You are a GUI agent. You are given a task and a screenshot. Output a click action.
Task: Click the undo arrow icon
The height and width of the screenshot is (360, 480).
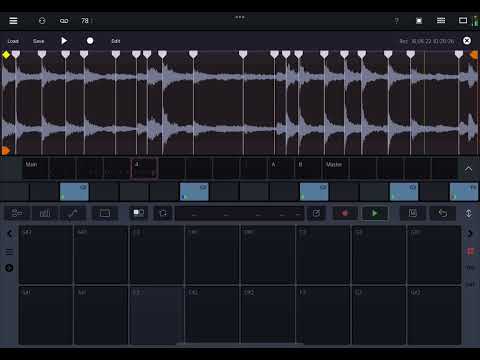pyautogui.click(x=443, y=213)
